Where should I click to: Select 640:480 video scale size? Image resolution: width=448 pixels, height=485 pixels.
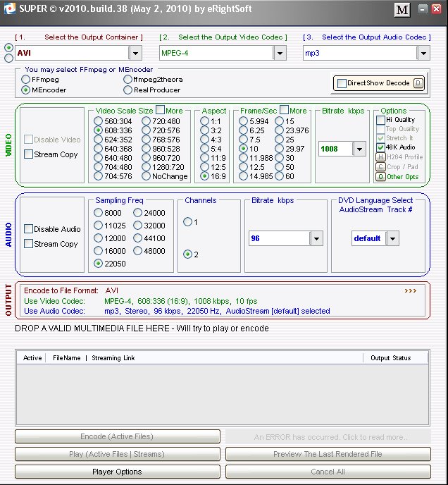(99, 158)
